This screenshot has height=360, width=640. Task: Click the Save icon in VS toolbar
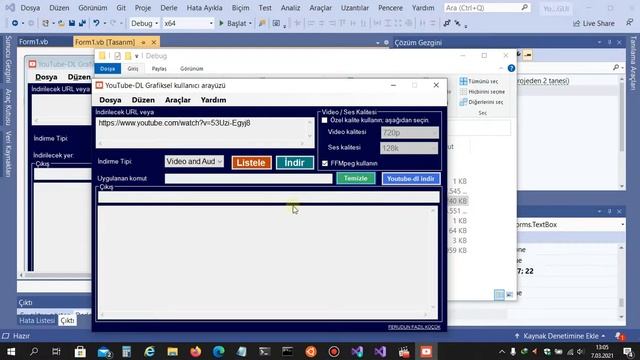[72, 23]
